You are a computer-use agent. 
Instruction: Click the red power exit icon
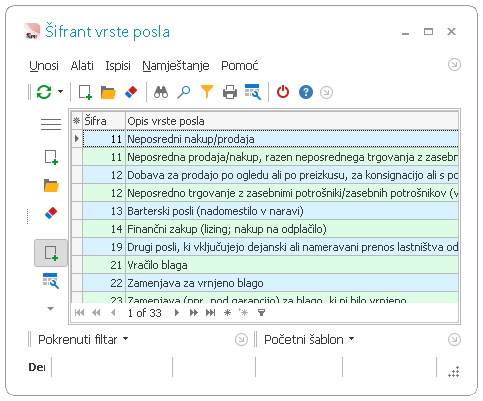283,92
